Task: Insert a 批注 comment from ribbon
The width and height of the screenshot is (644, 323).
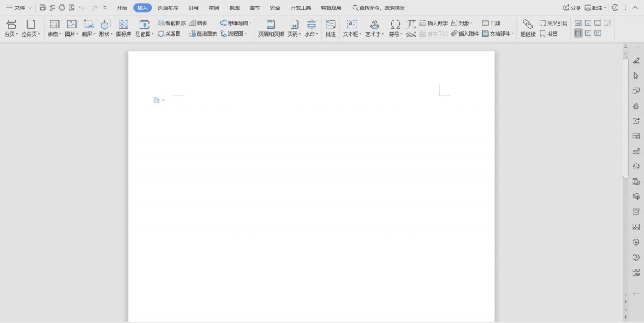Action: 331,28
